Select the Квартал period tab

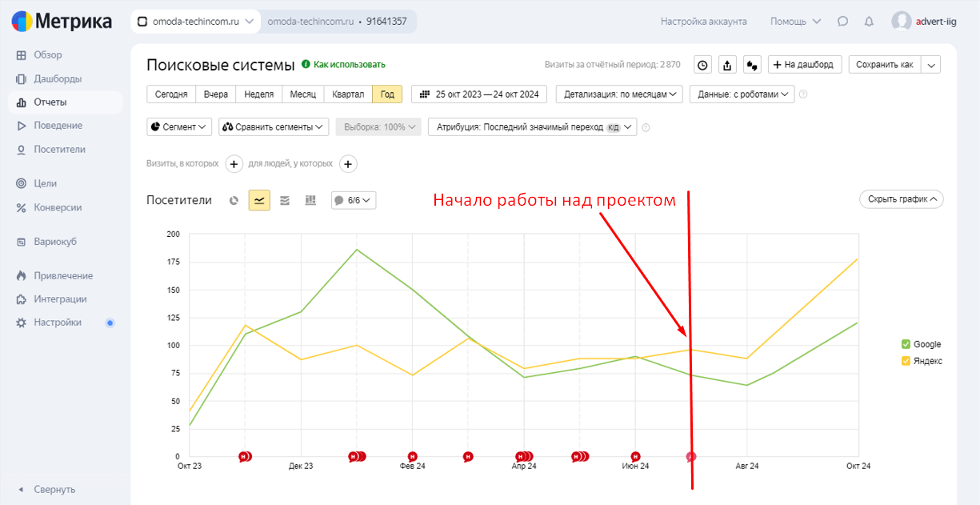(348, 94)
